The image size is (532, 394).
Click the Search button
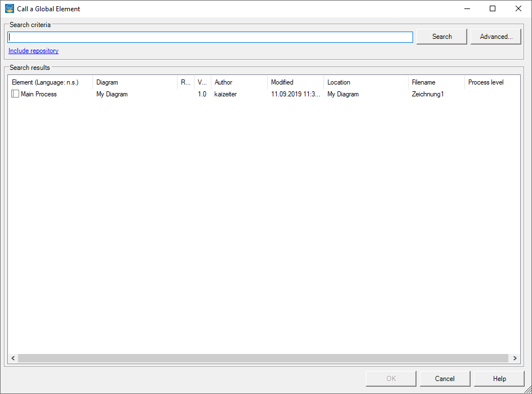[x=442, y=37]
